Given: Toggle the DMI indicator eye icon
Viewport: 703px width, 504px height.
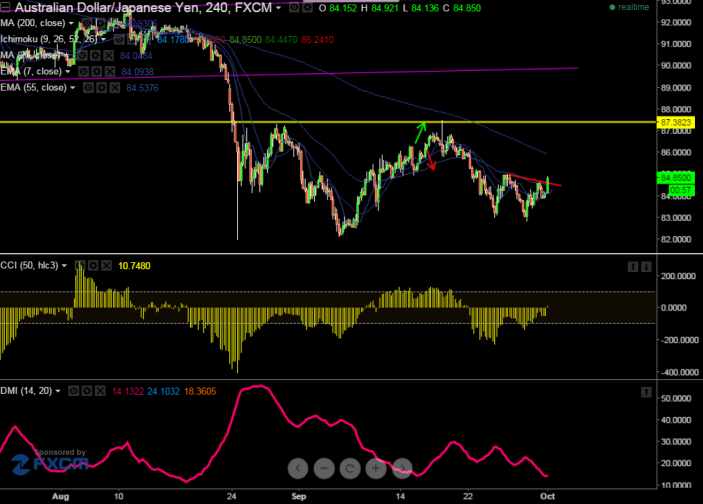Looking at the screenshot, I should click(74, 391).
